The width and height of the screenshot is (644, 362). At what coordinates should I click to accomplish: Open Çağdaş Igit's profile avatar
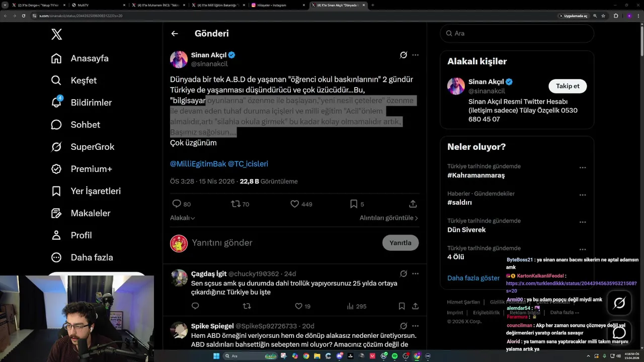point(179,278)
